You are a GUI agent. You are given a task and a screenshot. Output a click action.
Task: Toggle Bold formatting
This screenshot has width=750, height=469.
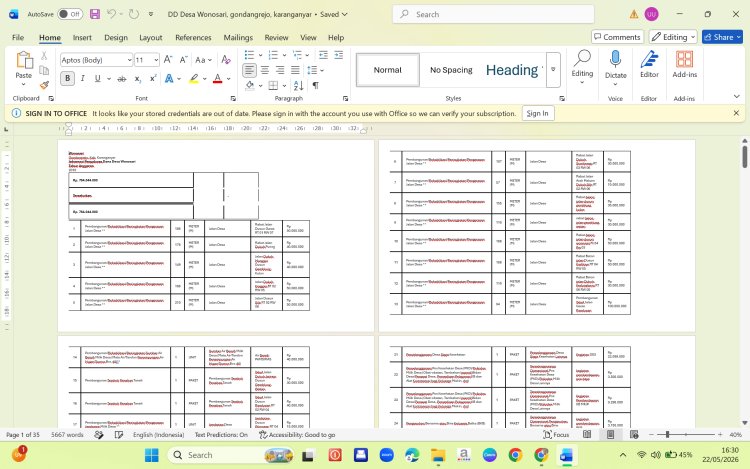tap(67, 78)
